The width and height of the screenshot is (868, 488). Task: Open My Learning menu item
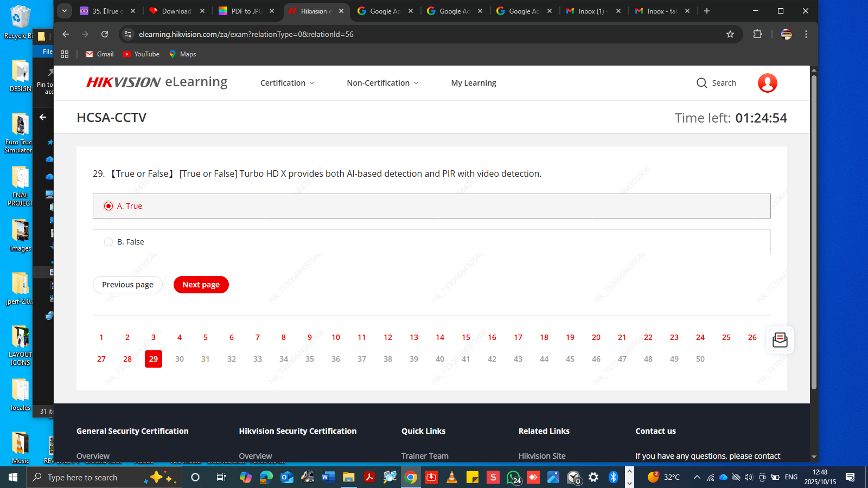click(x=474, y=83)
